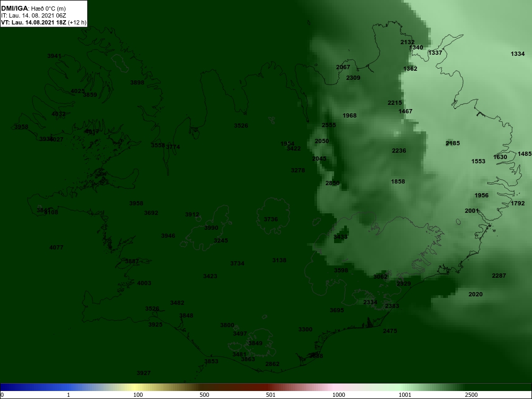Click the map value 3598
This screenshot has height=399, width=532.
tap(341, 270)
